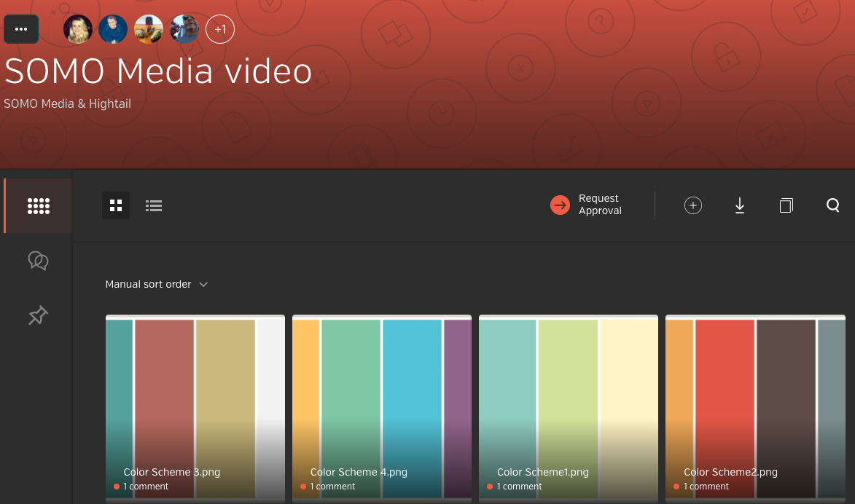Image resolution: width=855 pixels, height=504 pixels.
Task: Open Color Scheme2.png thumbnail
Action: coord(755,409)
